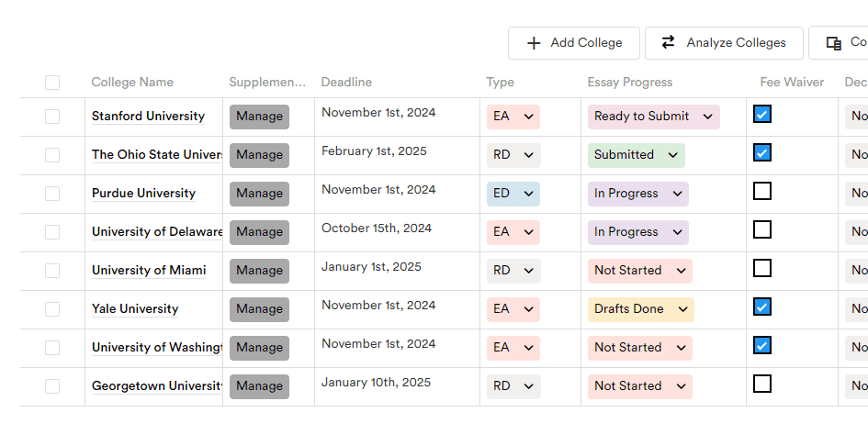Uncheck the Stanford University fee waiver checkbox

[762, 114]
